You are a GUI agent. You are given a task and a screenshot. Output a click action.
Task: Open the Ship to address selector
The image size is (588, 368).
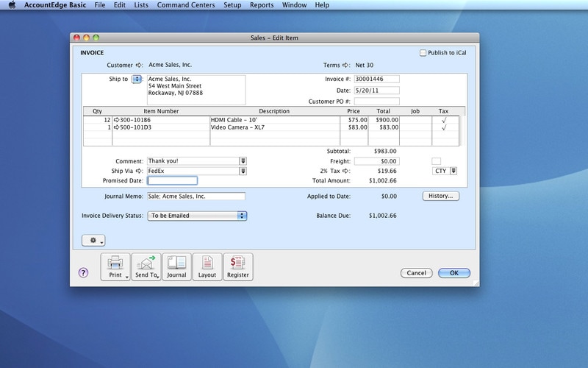(x=137, y=79)
